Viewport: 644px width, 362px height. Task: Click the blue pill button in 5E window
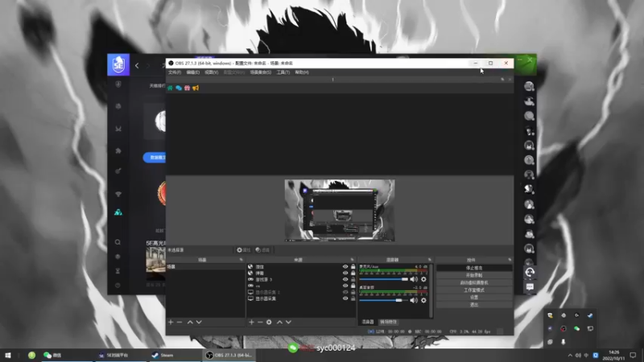155,158
